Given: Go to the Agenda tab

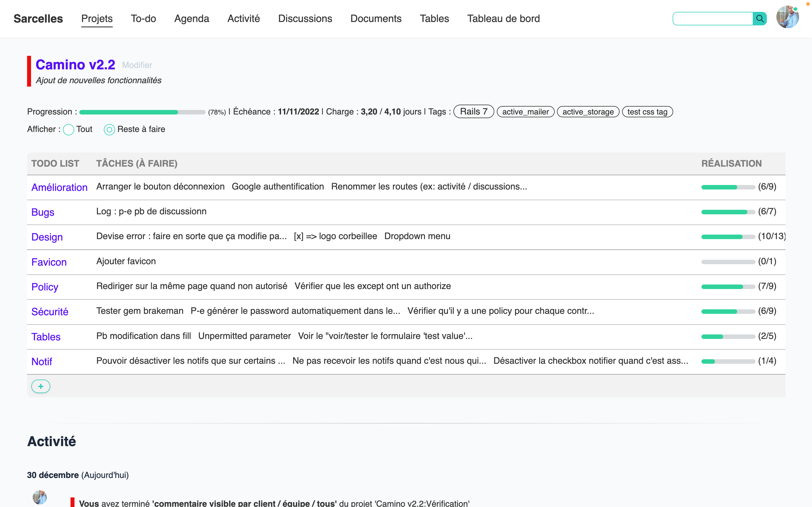Looking at the screenshot, I should 192,18.
